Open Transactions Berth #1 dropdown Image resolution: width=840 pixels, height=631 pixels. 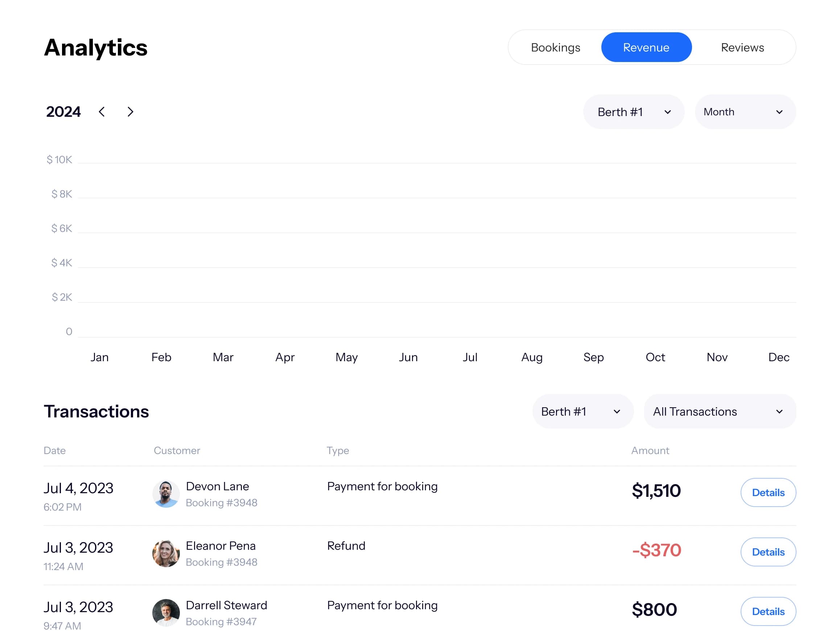tap(582, 412)
